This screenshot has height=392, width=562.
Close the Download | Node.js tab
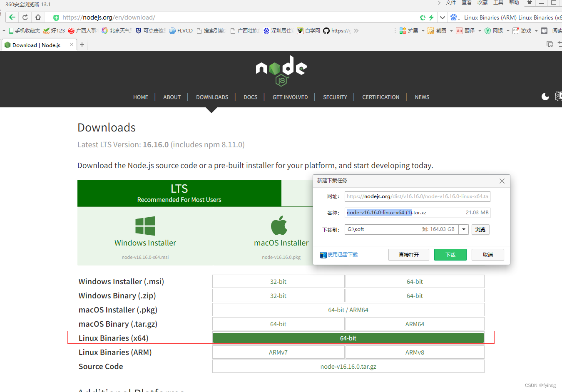72,45
